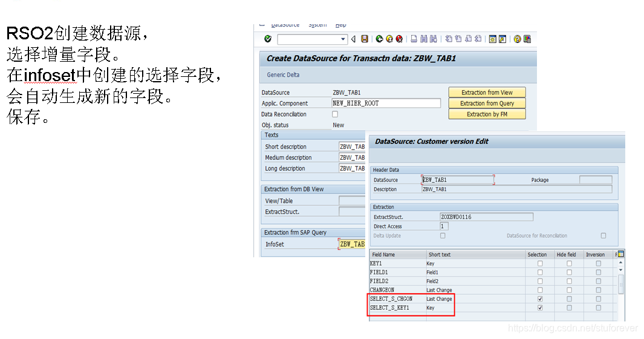Toggle Inversion checkbox for FIELD1
This screenshot has width=644, height=339.
pos(599,272)
